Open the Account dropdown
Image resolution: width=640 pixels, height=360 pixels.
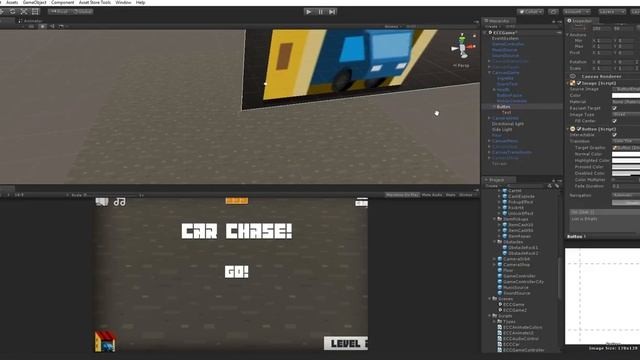pyautogui.click(x=577, y=12)
